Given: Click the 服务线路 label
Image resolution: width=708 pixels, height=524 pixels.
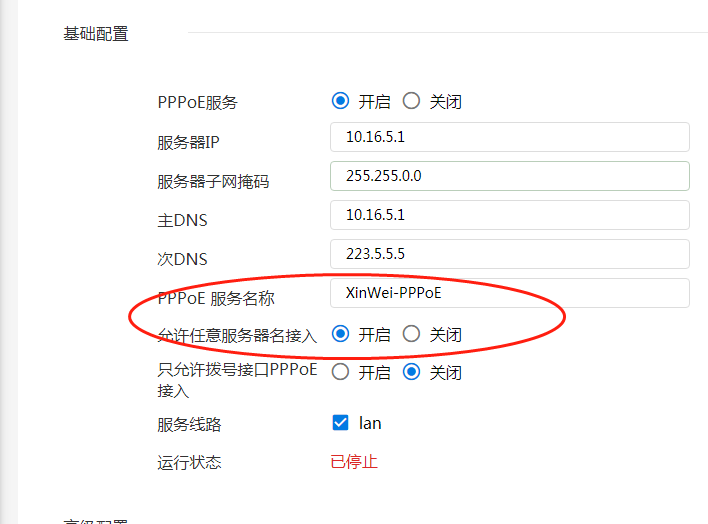Looking at the screenshot, I should tap(189, 424).
